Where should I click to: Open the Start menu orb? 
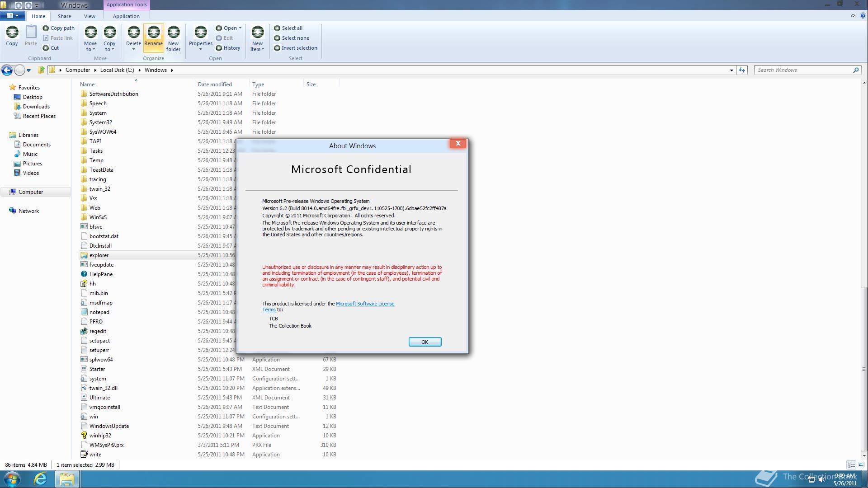click(x=12, y=479)
